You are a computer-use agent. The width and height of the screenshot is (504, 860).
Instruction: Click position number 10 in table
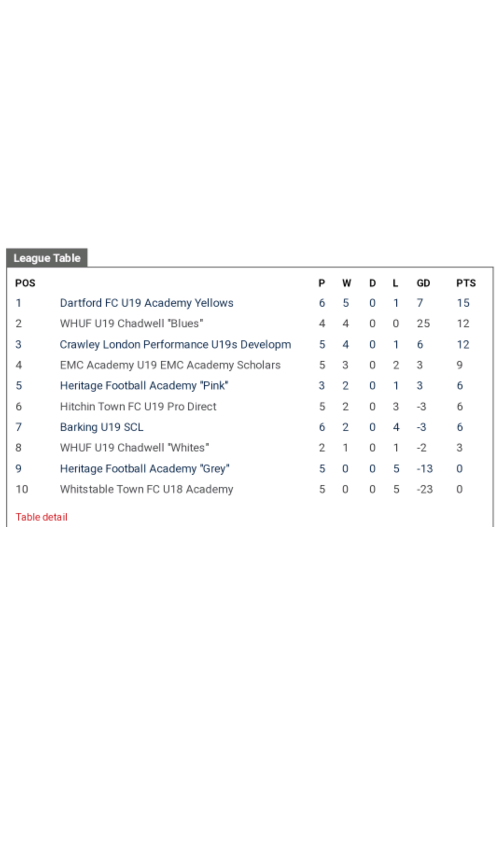coord(22,489)
